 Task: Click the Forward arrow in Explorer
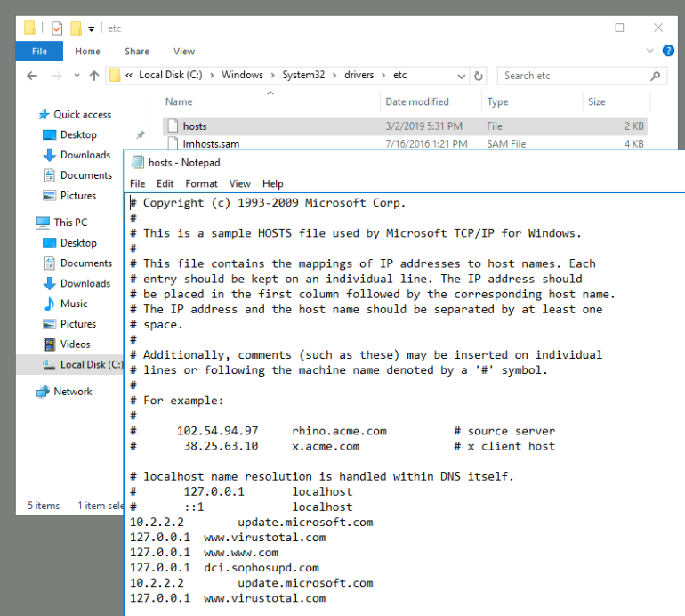57,76
